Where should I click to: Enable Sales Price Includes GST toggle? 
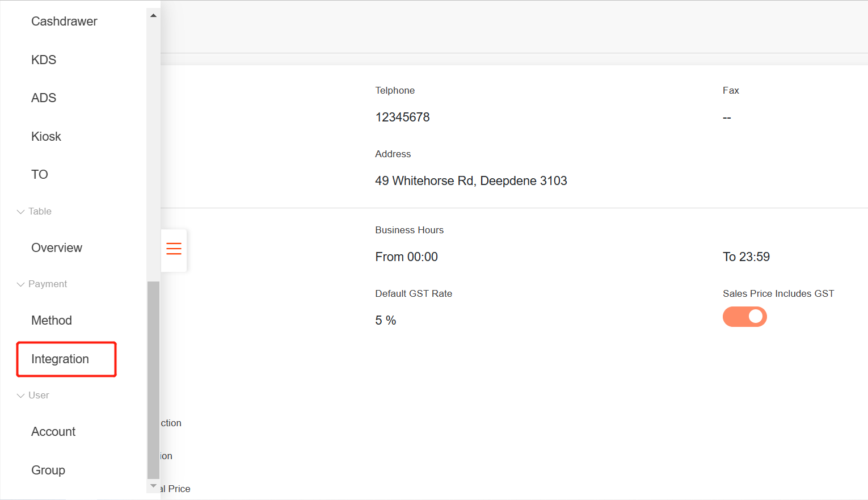click(744, 317)
